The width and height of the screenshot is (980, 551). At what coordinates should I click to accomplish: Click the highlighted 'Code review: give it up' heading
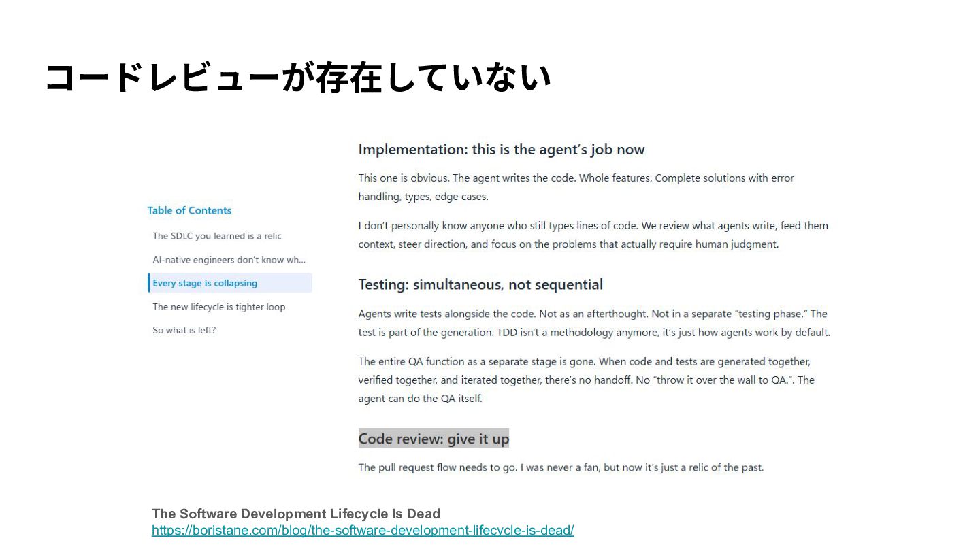click(x=434, y=439)
